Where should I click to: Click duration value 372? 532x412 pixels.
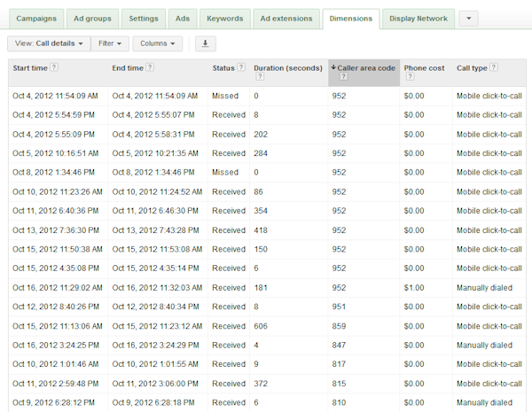(261, 384)
